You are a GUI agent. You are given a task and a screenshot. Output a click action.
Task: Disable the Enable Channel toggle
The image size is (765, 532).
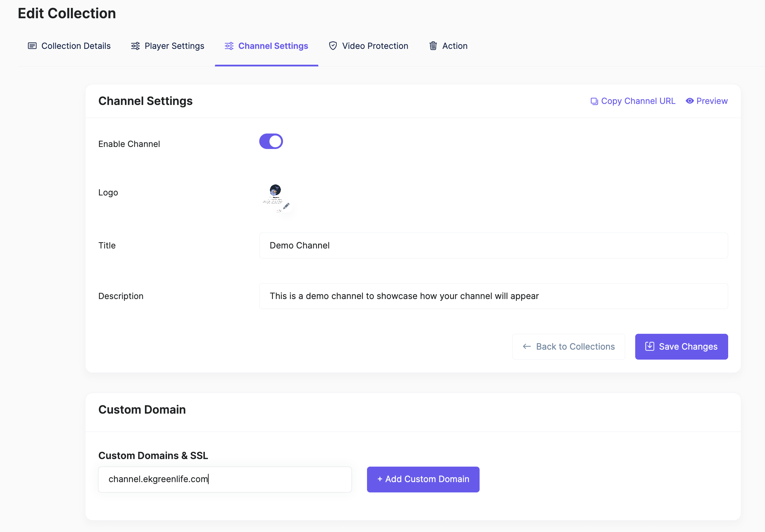pyautogui.click(x=271, y=141)
